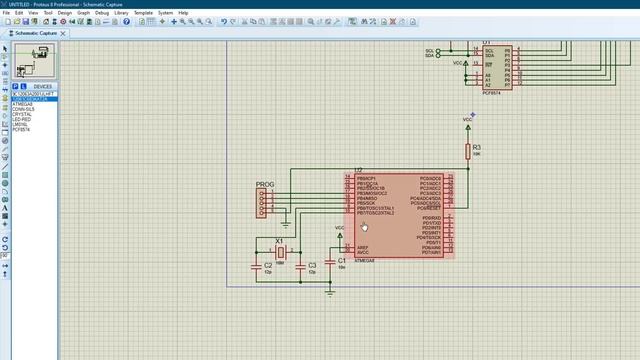640x360 pixels.
Task: Undo the last action
Action: (x=224, y=22)
